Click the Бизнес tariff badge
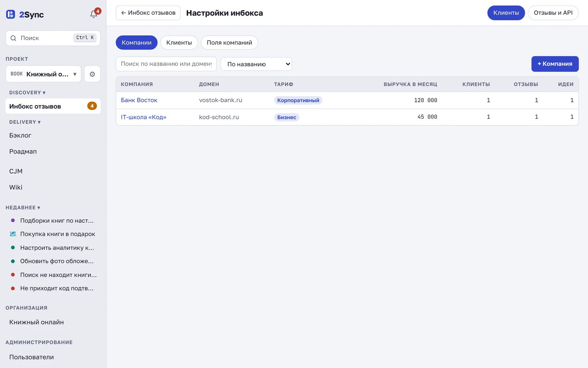 click(287, 117)
